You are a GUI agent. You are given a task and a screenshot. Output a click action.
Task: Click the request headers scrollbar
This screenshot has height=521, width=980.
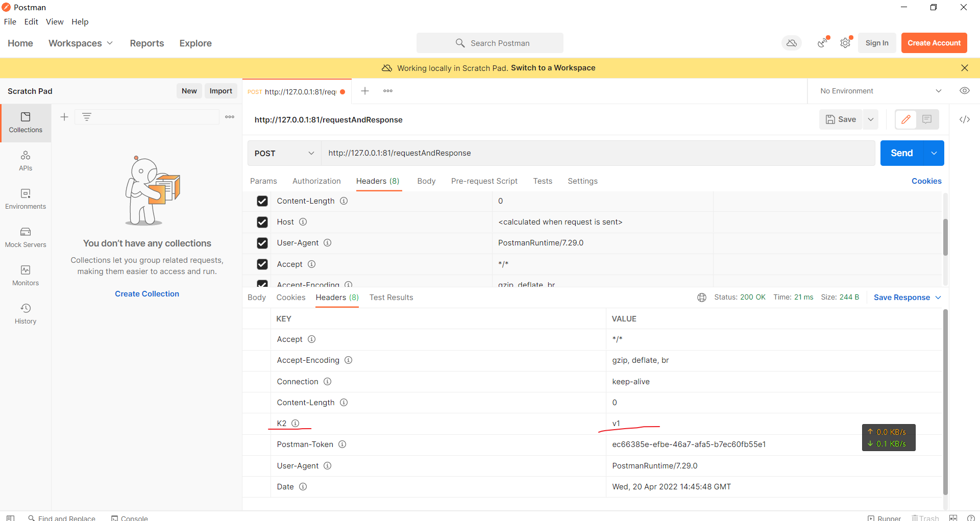pos(945,237)
